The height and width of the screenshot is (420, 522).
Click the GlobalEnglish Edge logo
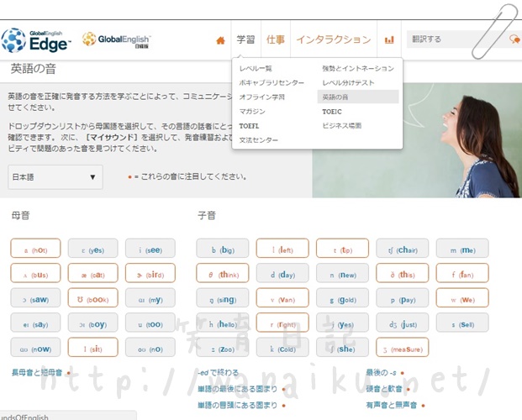[x=36, y=40]
